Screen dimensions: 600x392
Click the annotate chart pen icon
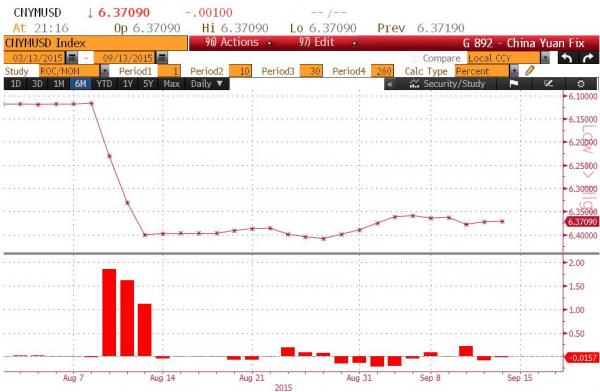point(548,84)
